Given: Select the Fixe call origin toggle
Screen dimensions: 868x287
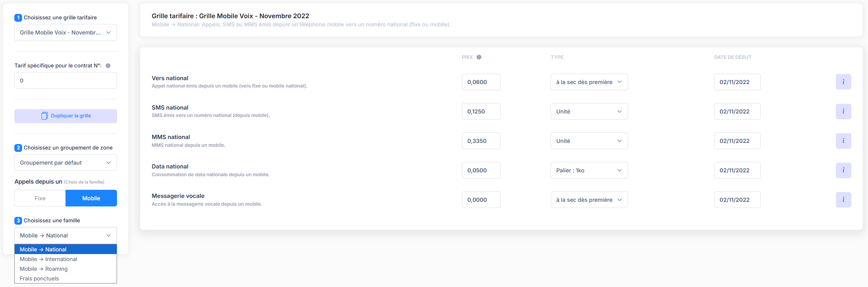Looking at the screenshot, I should [x=40, y=198].
